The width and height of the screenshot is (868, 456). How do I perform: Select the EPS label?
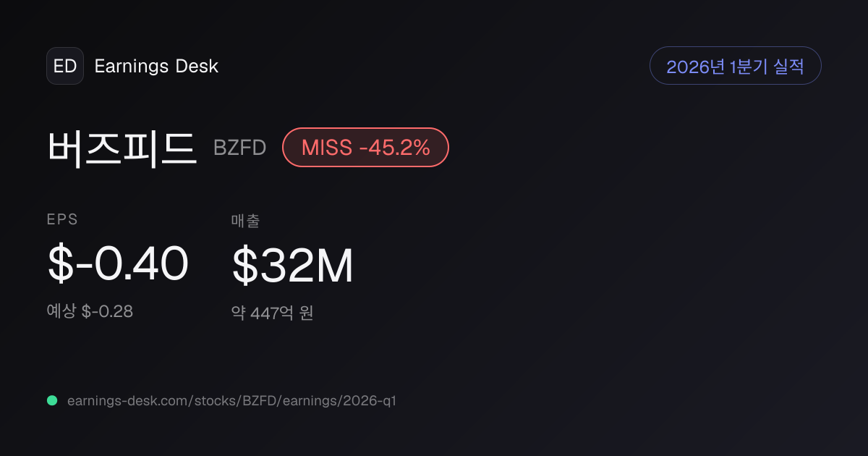click(62, 220)
